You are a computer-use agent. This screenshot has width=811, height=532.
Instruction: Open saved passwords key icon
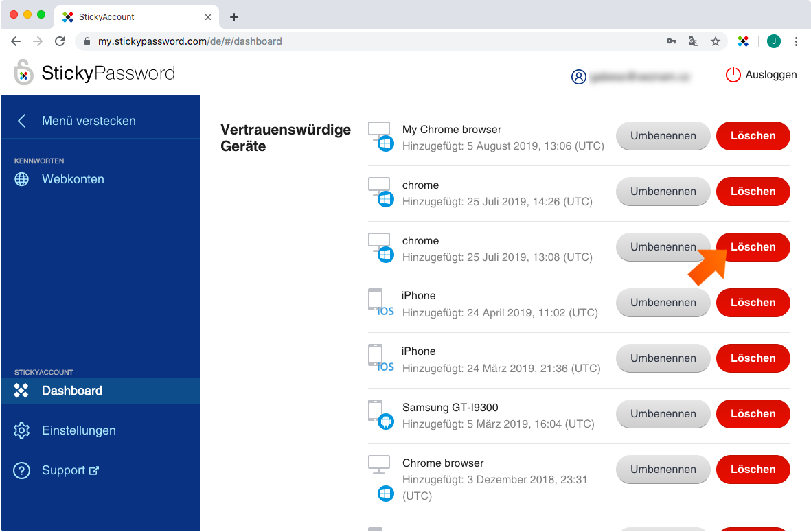click(x=672, y=41)
